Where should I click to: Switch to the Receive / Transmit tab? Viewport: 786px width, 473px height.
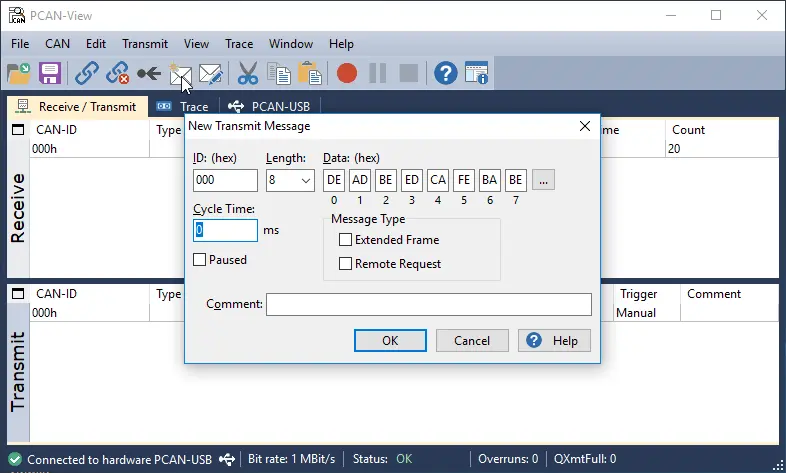77,107
